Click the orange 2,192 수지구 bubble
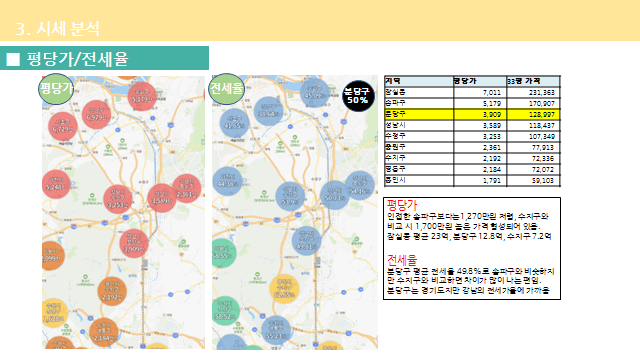This screenshot has height=360, width=640. click(x=112, y=291)
